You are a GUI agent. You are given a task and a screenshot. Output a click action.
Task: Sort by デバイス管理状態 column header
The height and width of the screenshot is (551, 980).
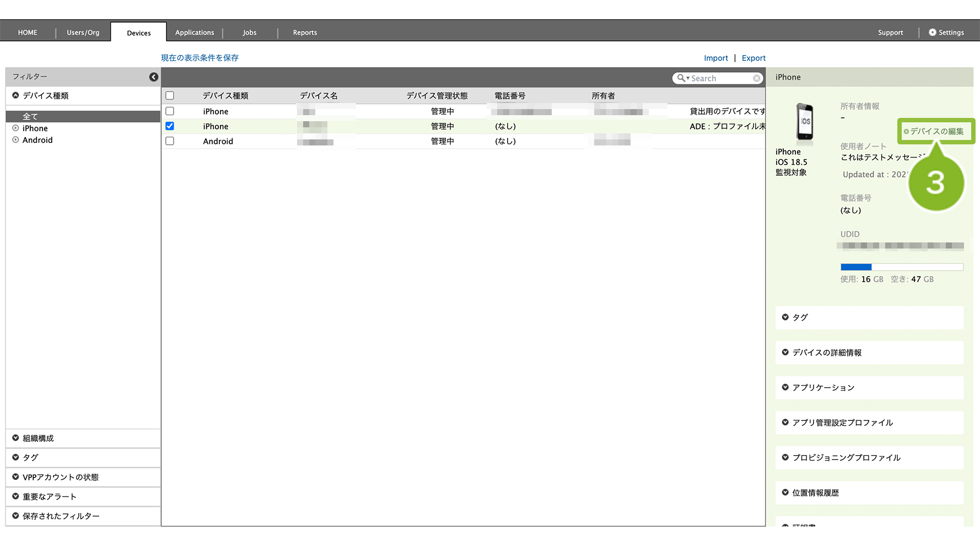(437, 96)
